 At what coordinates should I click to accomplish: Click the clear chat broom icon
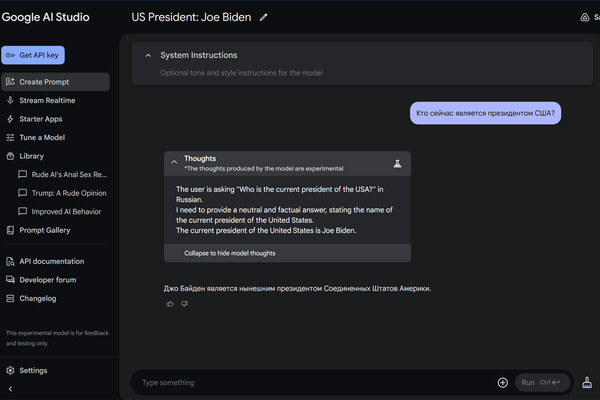tap(587, 382)
